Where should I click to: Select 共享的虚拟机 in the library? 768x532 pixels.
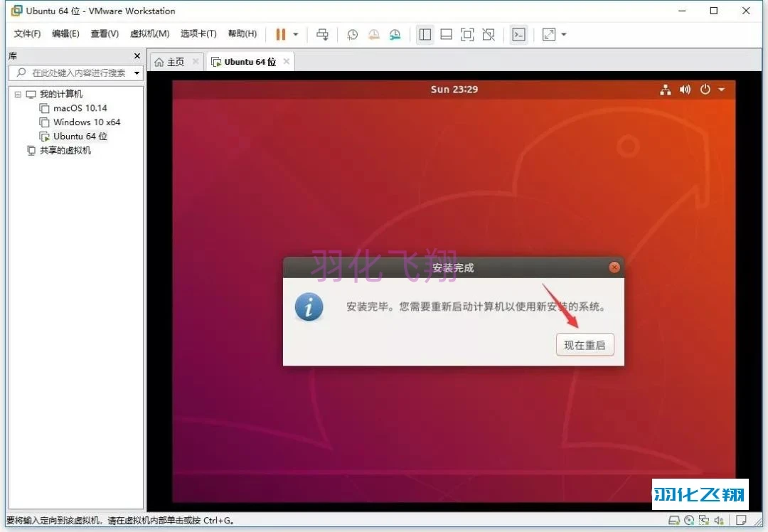tap(65, 150)
